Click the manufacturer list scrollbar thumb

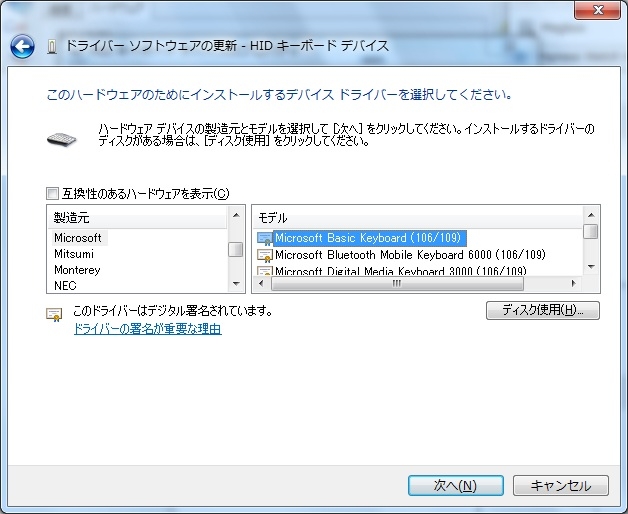click(236, 249)
